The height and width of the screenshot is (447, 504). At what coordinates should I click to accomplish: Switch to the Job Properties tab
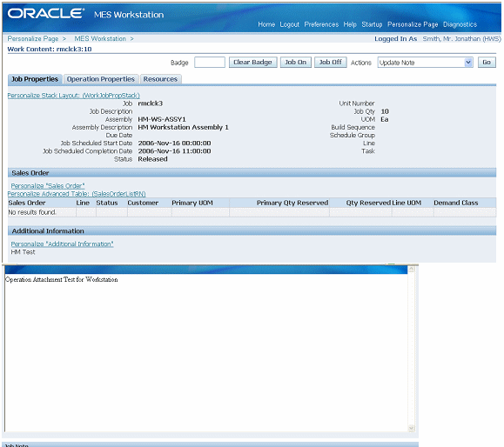coord(35,79)
